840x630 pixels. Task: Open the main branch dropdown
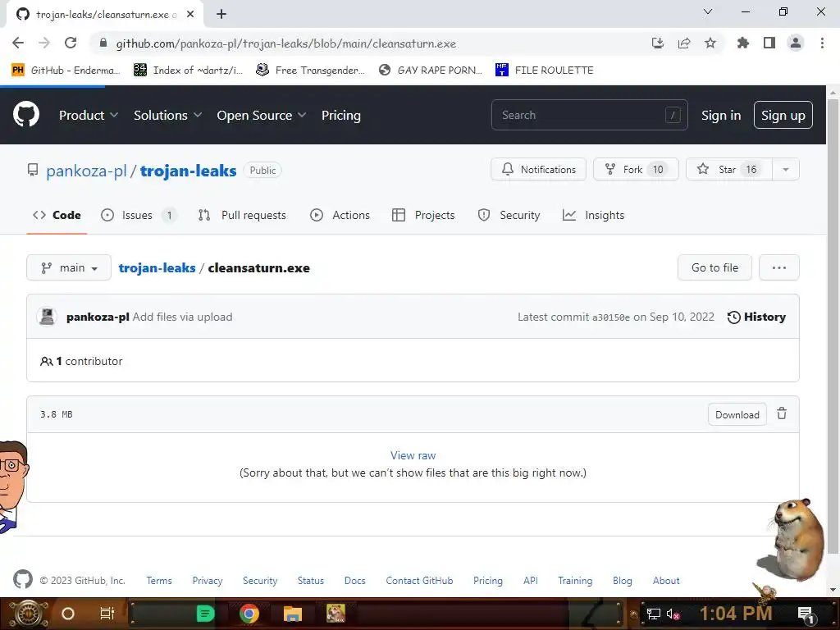point(69,267)
